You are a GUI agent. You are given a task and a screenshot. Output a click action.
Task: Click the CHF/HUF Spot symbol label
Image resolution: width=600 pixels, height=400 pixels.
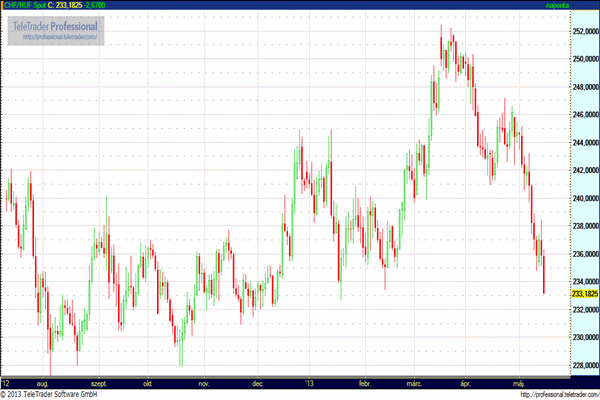[23, 6]
